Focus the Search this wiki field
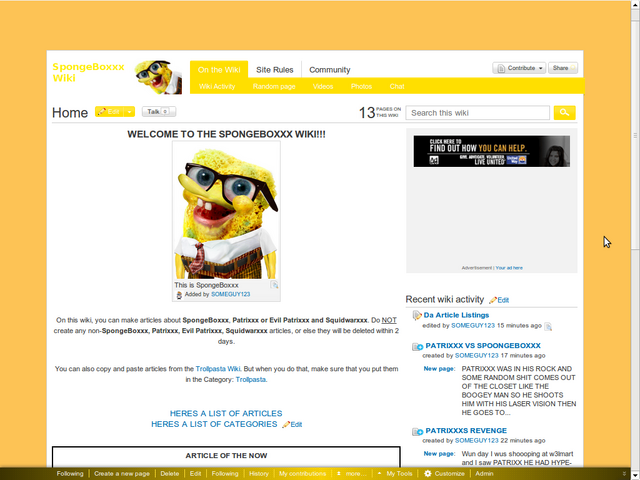The width and height of the screenshot is (640, 480). (478, 113)
